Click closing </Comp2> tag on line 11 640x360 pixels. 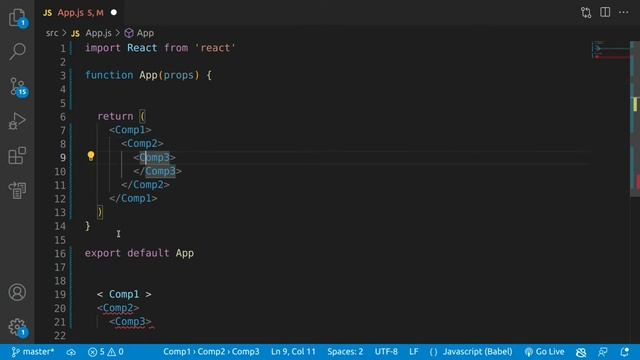145,184
